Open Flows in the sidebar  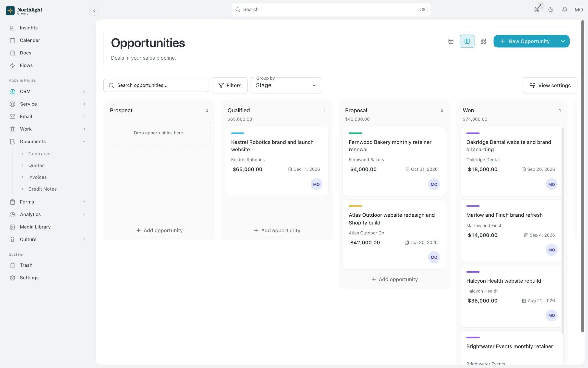48,65
